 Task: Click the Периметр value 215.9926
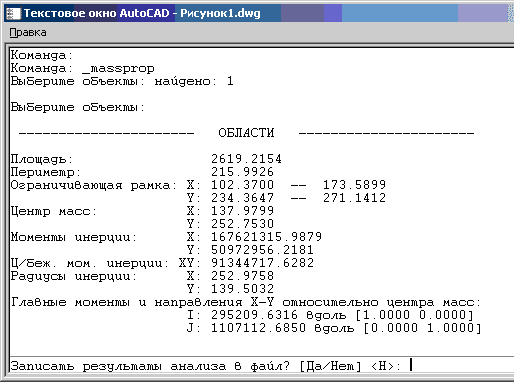pyautogui.click(x=242, y=172)
